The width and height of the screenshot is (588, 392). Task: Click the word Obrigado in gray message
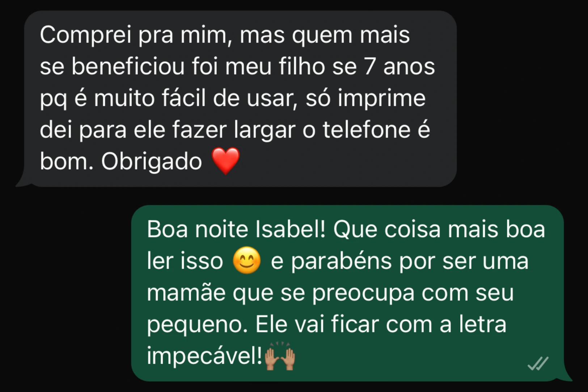pos(152,162)
